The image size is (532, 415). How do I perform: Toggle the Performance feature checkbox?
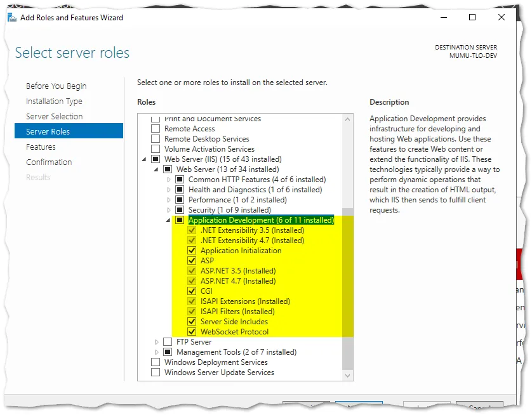click(180, 200)
